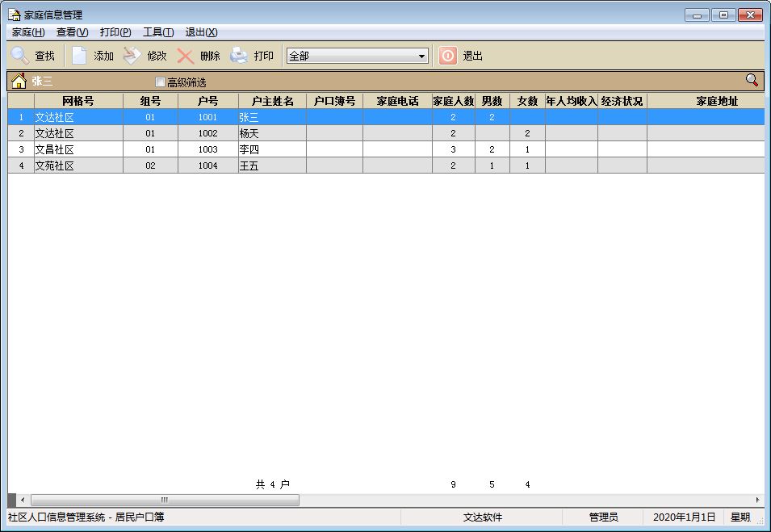Sort by the 户主姓名 column header
Viewport: 771px width, 532px height.
(272, 101)
